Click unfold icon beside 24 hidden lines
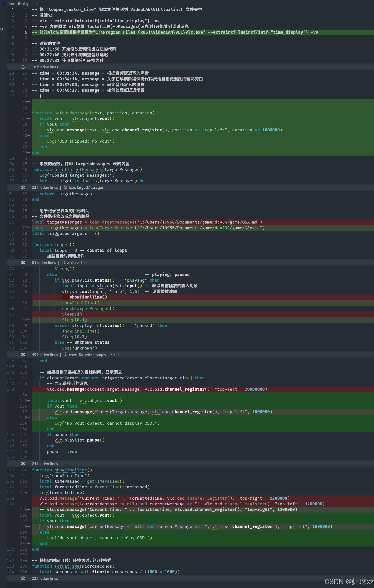Screen dimensions: 374x588 [x=23, y=463]
